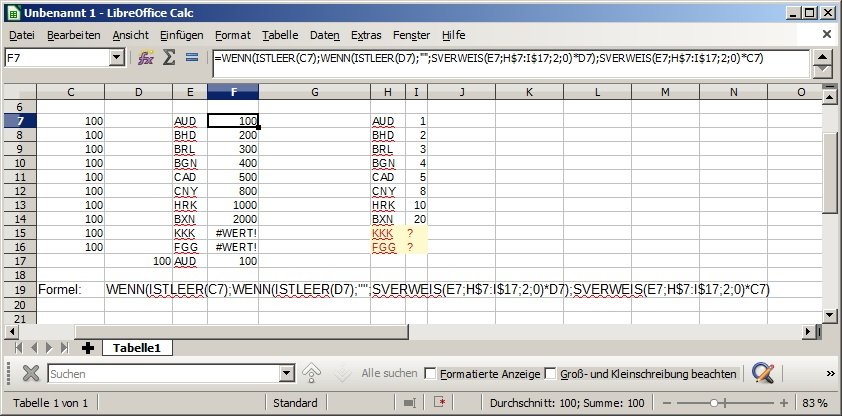Toggle the Formatierte Anzeige checkbox
Viewport: 842px width, 416px height.
pos(430,373)
